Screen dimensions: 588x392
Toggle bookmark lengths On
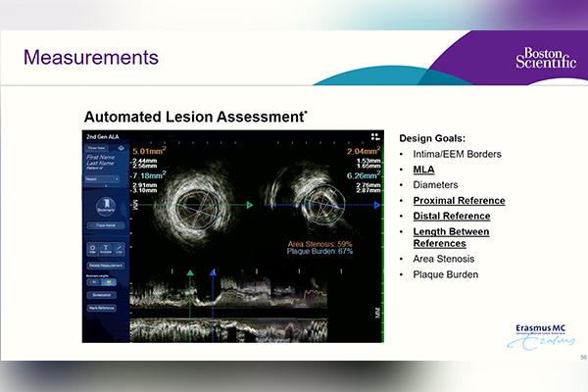95,282
